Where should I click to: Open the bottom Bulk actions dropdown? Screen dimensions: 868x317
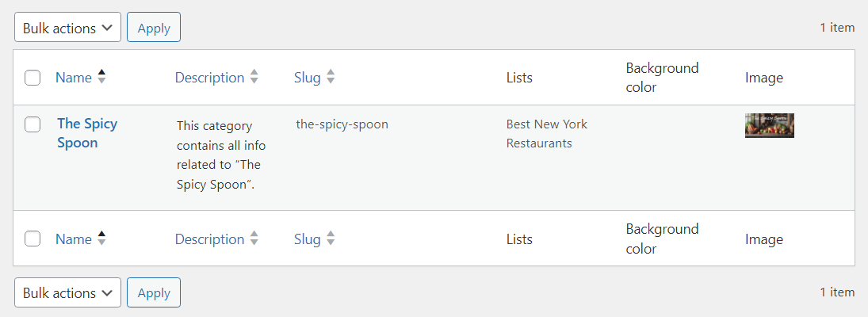point(67,292)
